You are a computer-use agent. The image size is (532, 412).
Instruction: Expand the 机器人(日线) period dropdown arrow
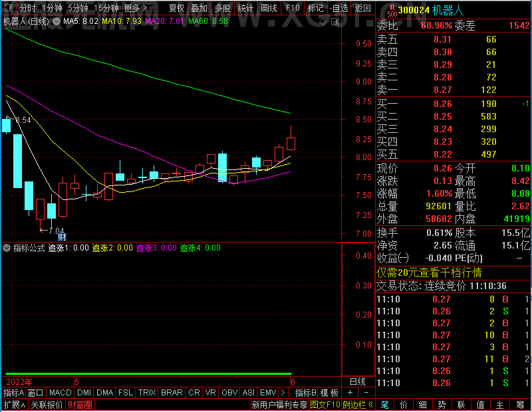click(x=57, y=21)
